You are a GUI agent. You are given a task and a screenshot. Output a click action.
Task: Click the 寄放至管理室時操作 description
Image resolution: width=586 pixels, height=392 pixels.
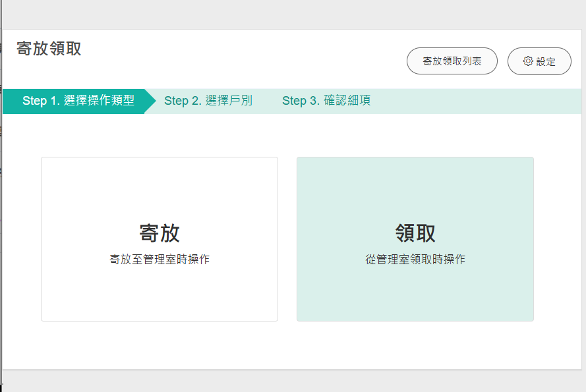tap(159, 260)
